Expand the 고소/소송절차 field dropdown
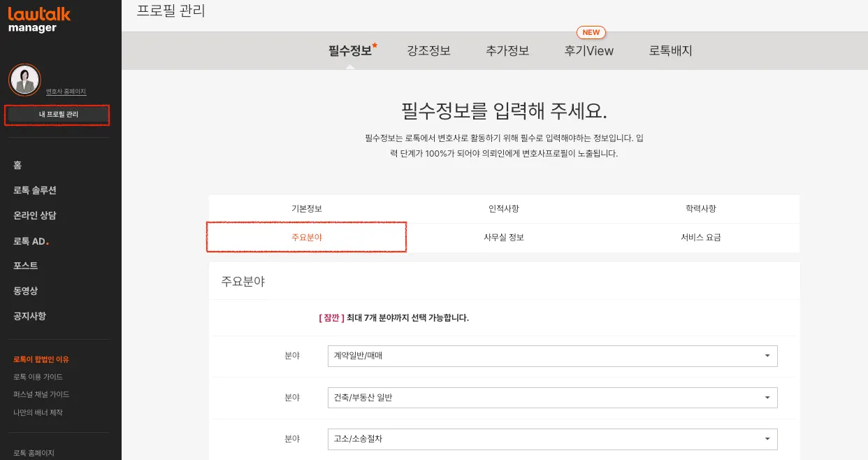Viewport: 868px width, 460px height. (552, 439)
